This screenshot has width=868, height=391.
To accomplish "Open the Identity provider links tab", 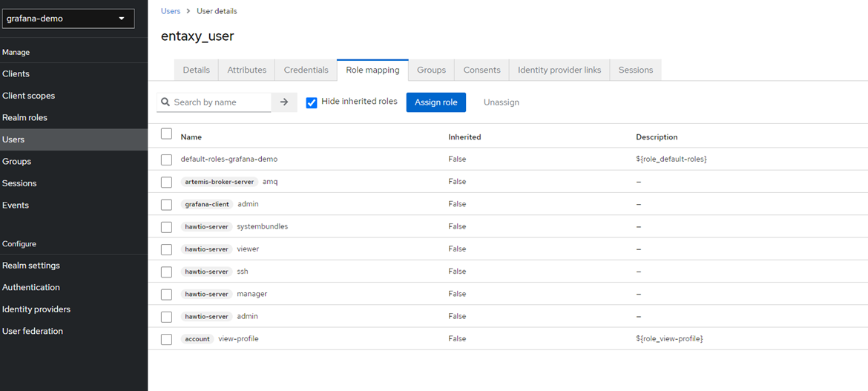I will [559, 70].
